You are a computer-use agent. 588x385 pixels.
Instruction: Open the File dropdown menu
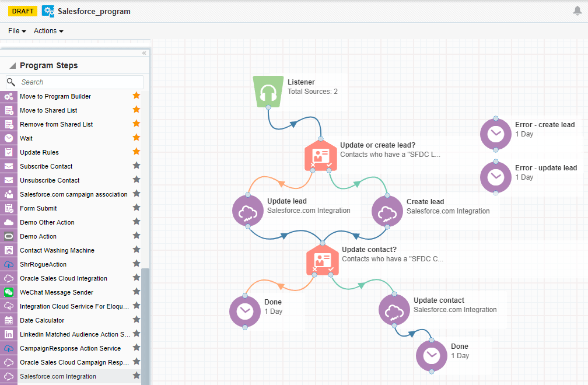17,31
